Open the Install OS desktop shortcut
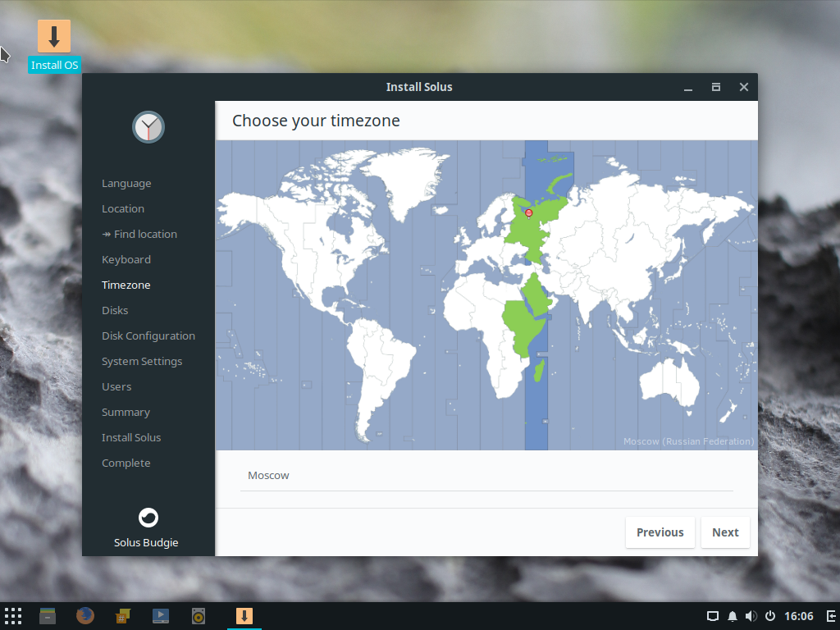 tap(54, 46)
